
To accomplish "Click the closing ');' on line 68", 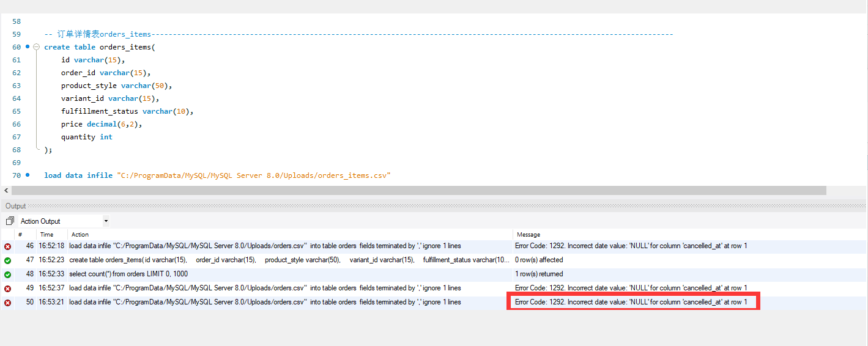I will click(48, 150).
